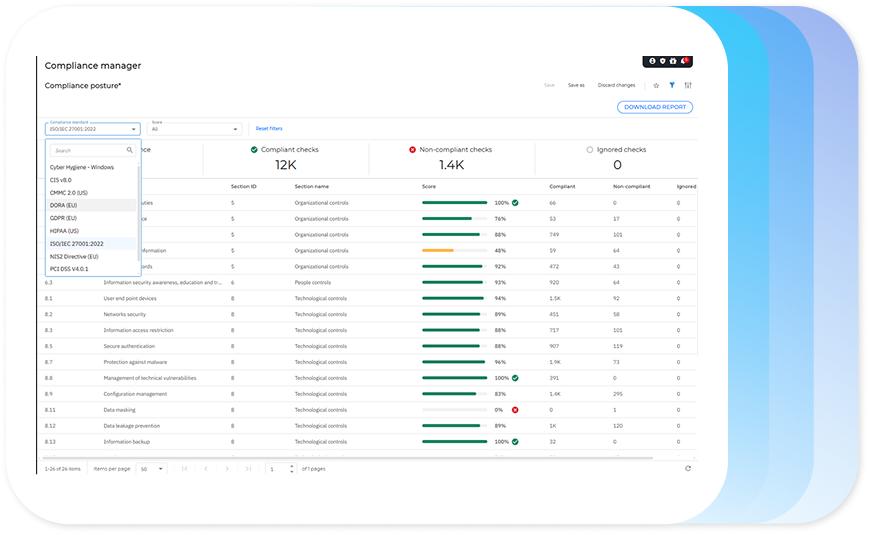Screen dimensions: 869x535
Task: Click the gift box icon
Action: (x=674, y=61)
